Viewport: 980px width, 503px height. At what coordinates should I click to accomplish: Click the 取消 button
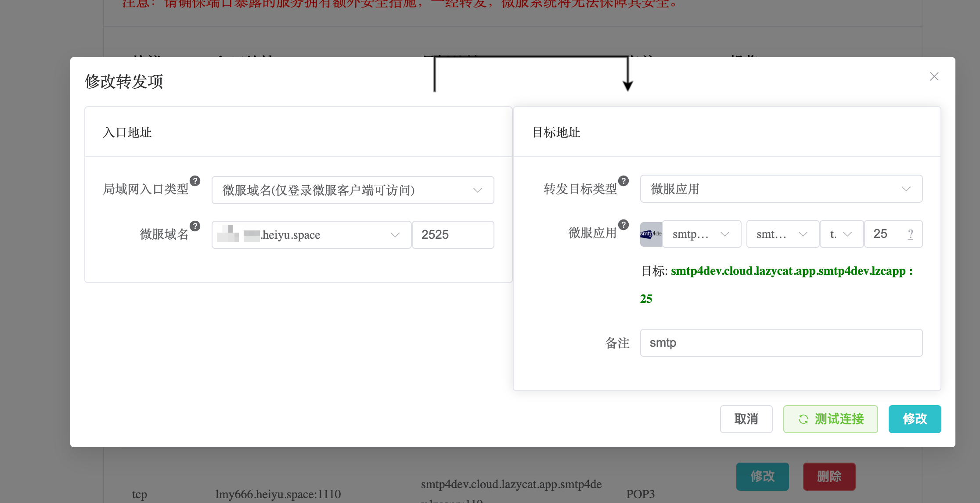point(746,419)
